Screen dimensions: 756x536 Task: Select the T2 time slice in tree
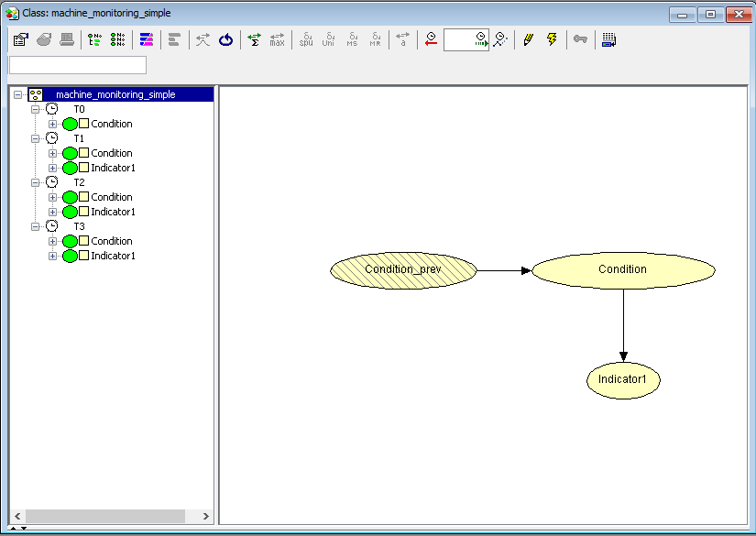79,182
